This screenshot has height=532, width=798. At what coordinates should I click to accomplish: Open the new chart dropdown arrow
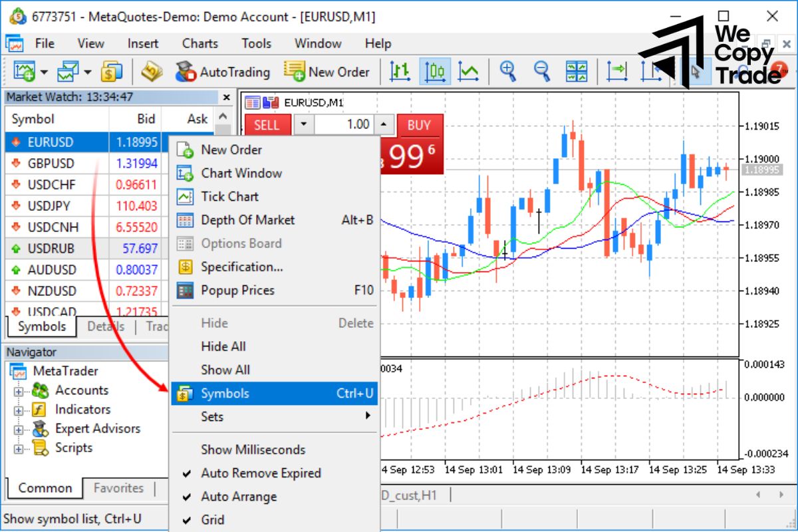pos(45,72)
